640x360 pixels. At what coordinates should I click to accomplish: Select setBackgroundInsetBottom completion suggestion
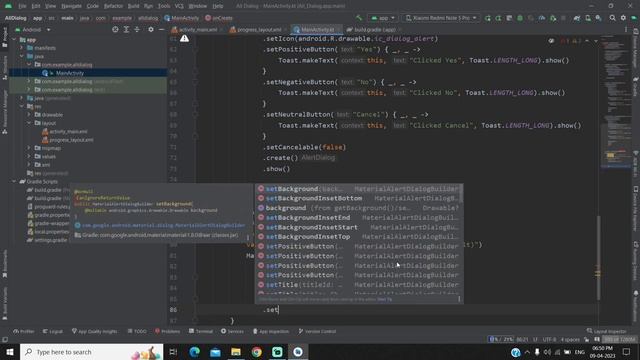[359, 198]
